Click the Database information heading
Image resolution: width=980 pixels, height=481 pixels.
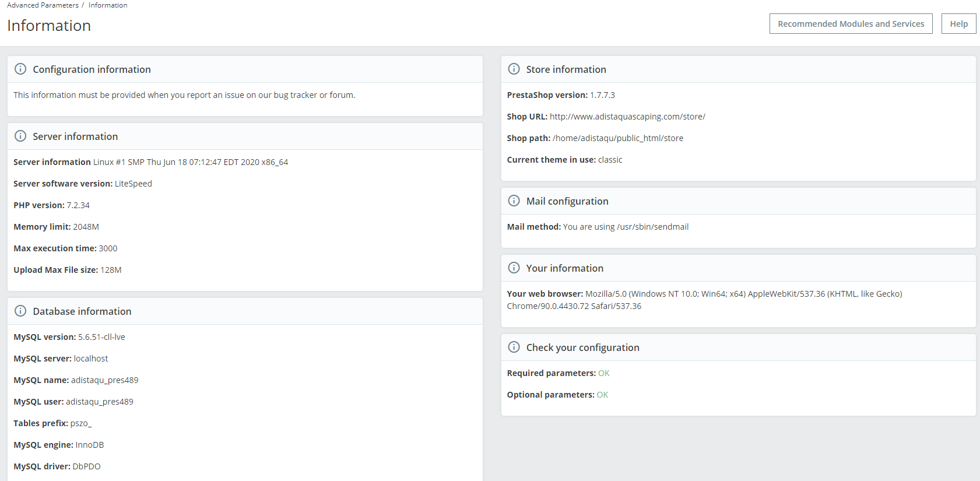82,311
